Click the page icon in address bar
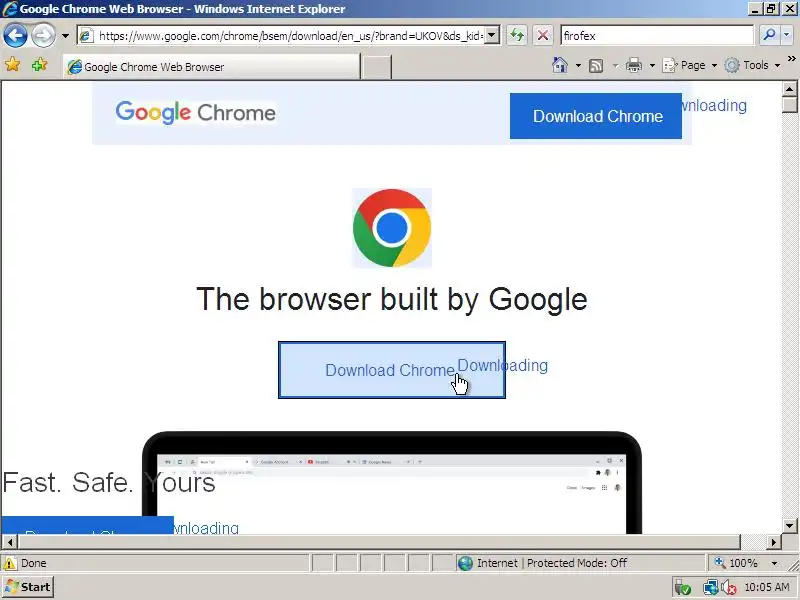This screenshot has width=800, height=600. pyautogui.click(x=86, y=36)
